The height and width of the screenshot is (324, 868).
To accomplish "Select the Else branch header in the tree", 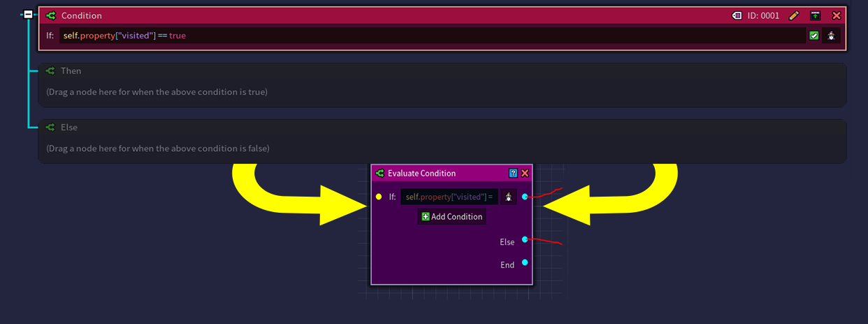I will click(68, 127).
